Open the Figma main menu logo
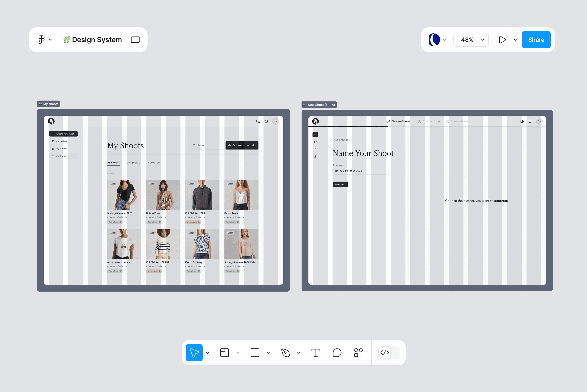The height and width of the screenshot is (392, 587). [42, 40]
